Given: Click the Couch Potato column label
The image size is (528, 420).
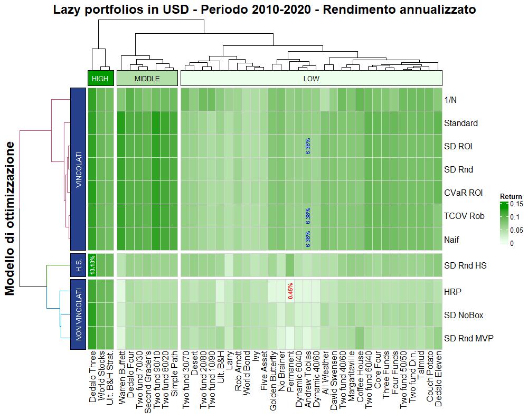Looking at the screenshot, I should (x=429, y=377).
